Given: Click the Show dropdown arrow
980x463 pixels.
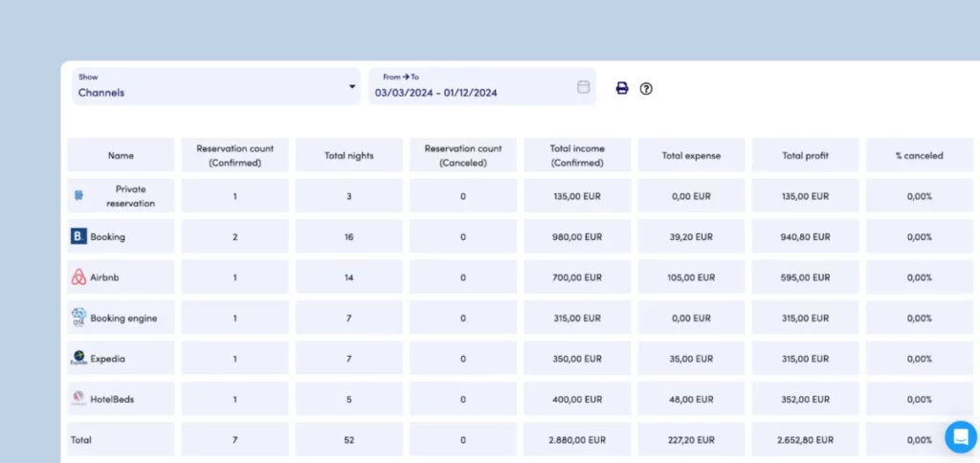Looking at the screenshot, I should 351,88.
